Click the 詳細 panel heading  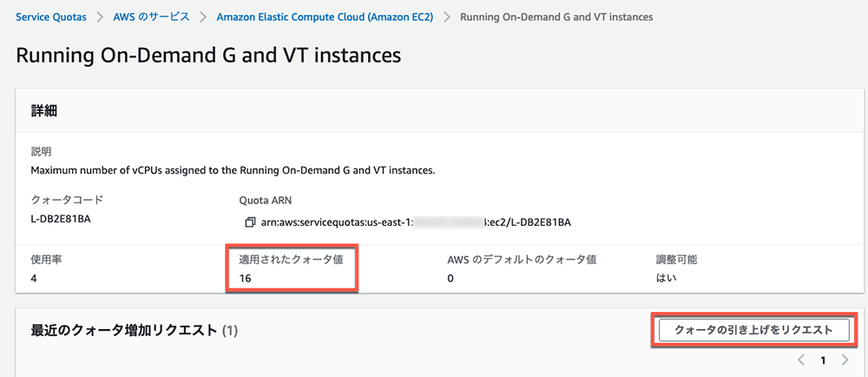click(x=44, y=110)
